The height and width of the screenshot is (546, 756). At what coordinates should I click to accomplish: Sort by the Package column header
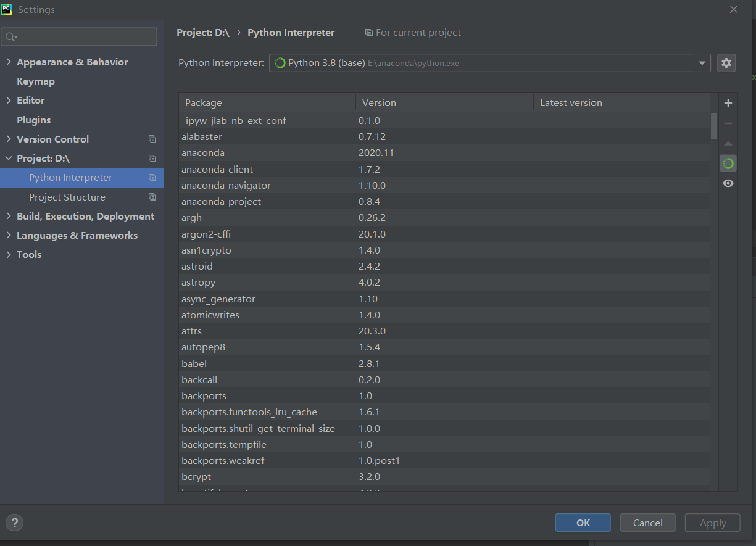point(267,103)
